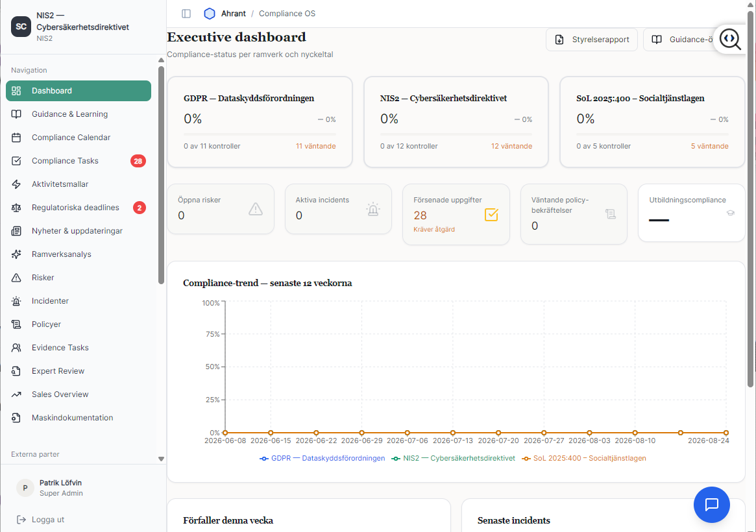Open the SoL 2025:400 – Socialtjänstlagen card
The height and width of the screenshot is (532, 756).
(x=652, y=122)
